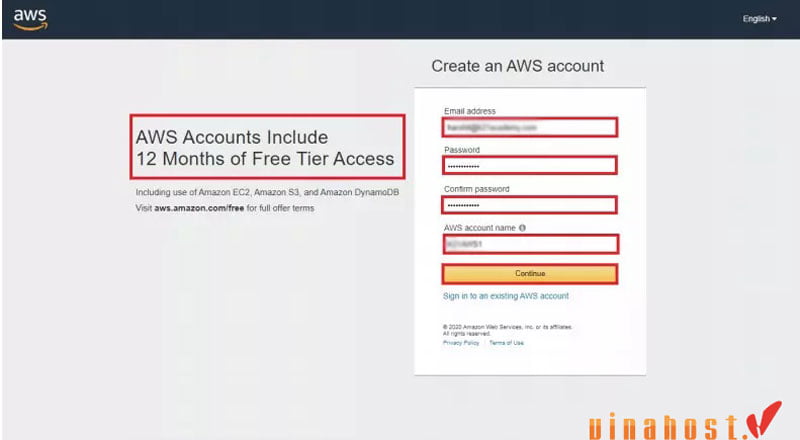The width and height of the screenshot is (800, 440).
Task: Open the Terms of Use link
Action: click(506, 343)
